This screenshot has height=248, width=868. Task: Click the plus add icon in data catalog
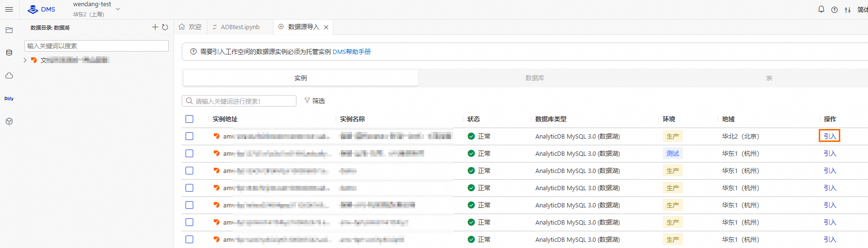click(155, 27)
